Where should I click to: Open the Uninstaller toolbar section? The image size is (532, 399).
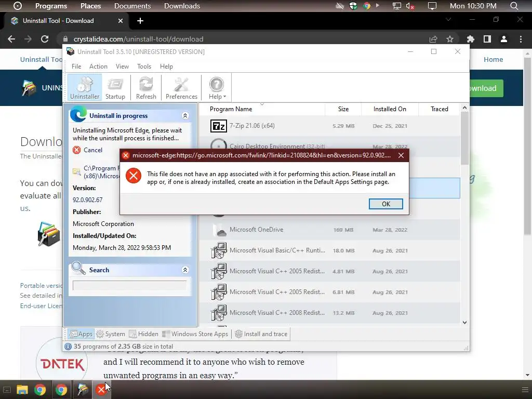pos(85,87)
